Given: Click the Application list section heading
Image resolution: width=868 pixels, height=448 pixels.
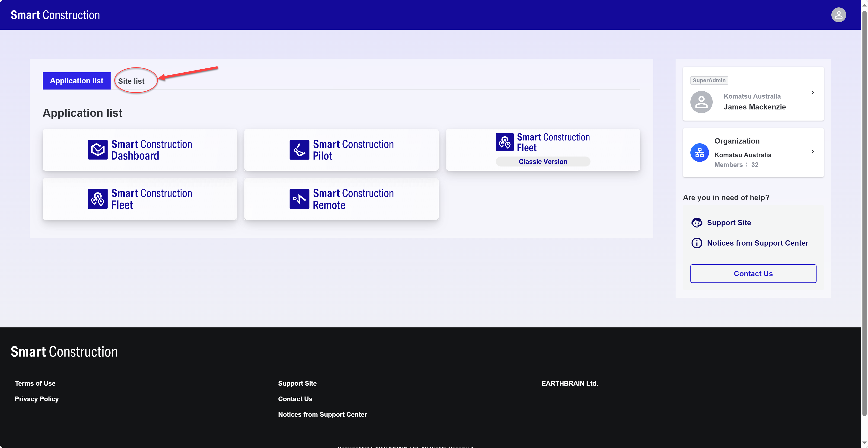Looking at the screenshot, I should 82,113.
